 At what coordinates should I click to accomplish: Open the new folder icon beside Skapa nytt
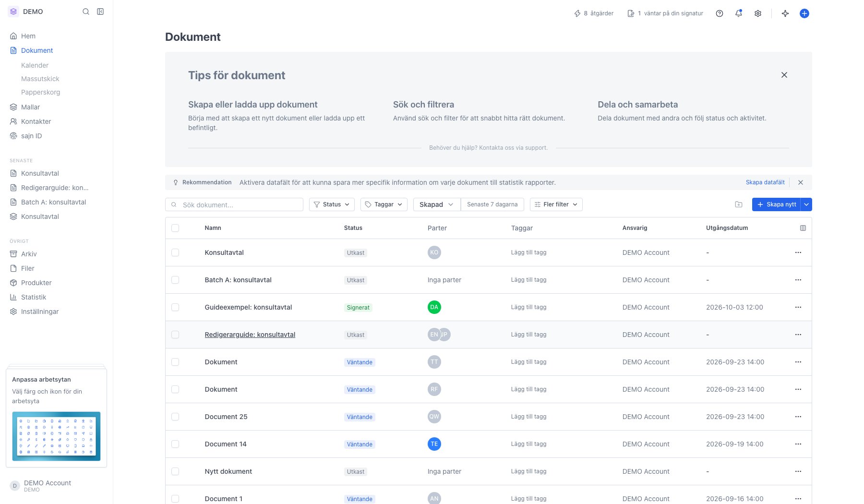(739, 204)
